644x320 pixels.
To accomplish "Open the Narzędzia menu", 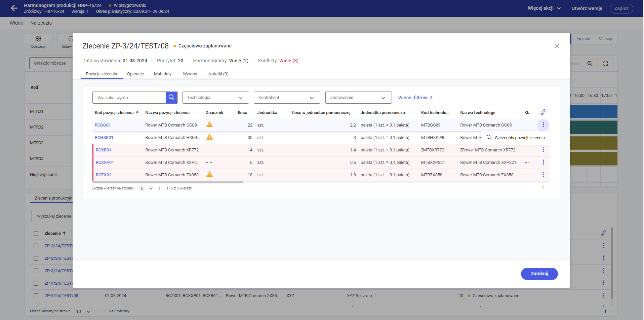I will (x=41, y=23).
